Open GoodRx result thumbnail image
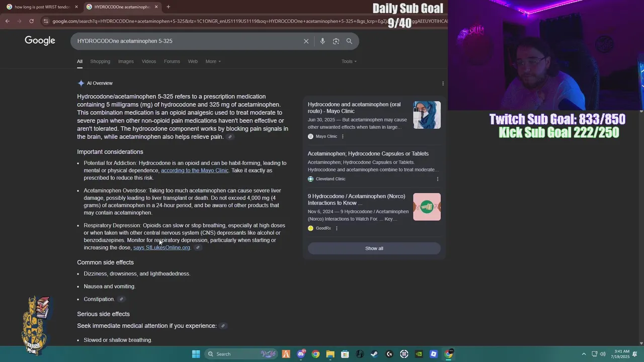 tap(427, 207)
